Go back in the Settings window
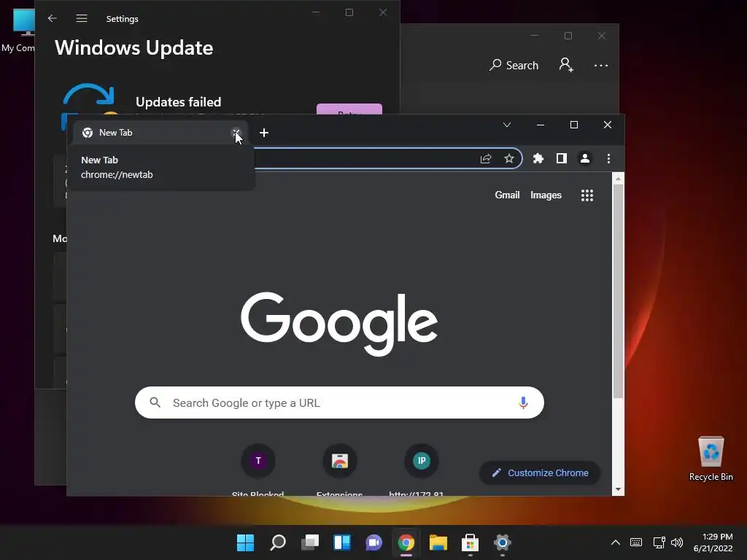 pos(53,18)
